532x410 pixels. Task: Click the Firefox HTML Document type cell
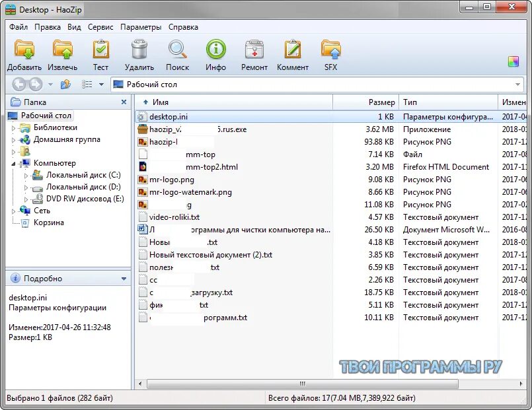pyautogui.click(x=446, y=167)
